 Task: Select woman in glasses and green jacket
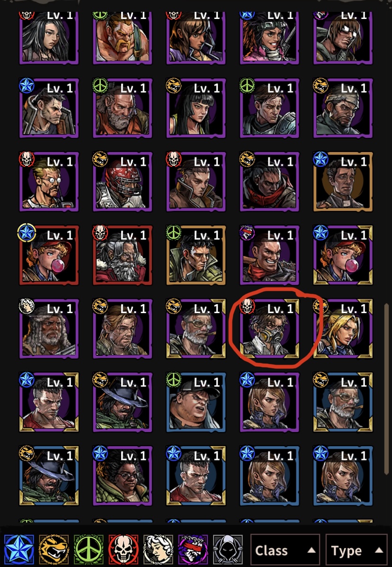(123, 476)
